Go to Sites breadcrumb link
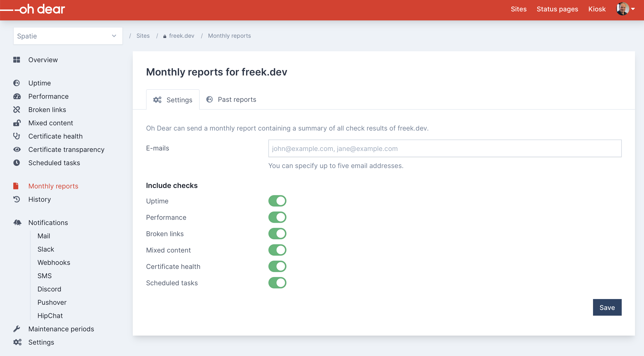Screen dimensions: 644x356 pyautogui.click(x=143, y=36)
